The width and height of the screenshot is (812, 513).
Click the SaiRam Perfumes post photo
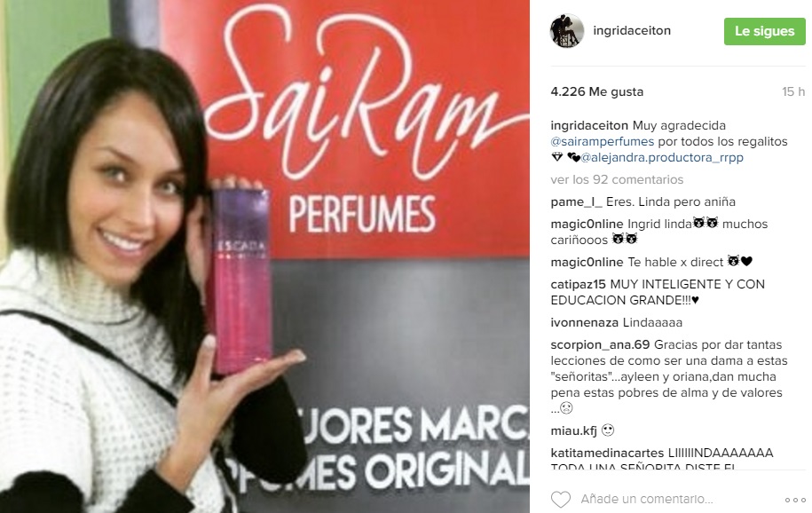(x=264, y=256)
